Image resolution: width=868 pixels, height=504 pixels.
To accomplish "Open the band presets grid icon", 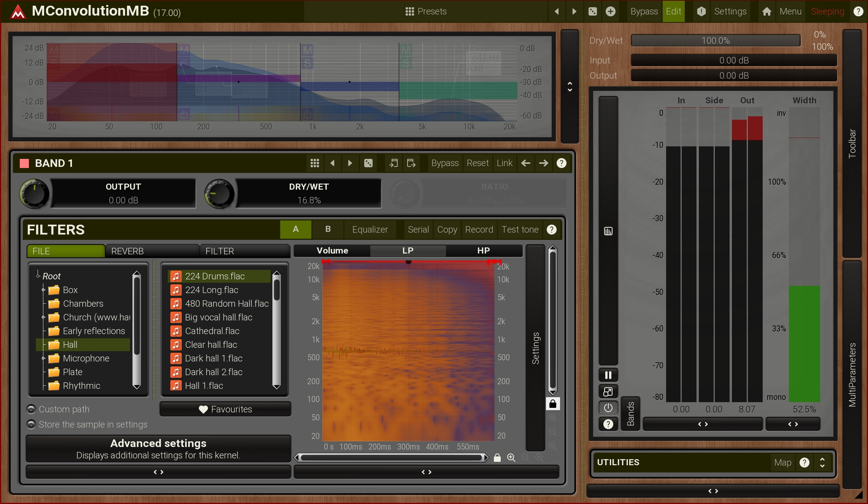I will coord(314,163).
